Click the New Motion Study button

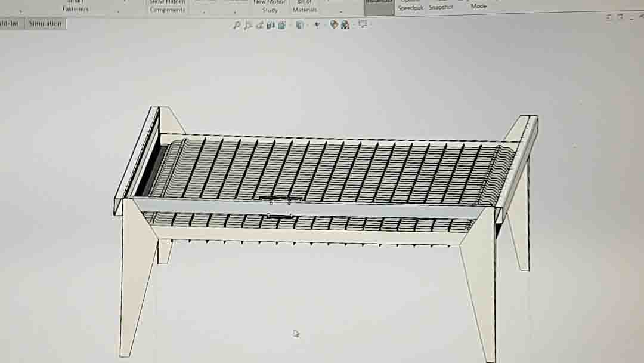coord(270,6)
